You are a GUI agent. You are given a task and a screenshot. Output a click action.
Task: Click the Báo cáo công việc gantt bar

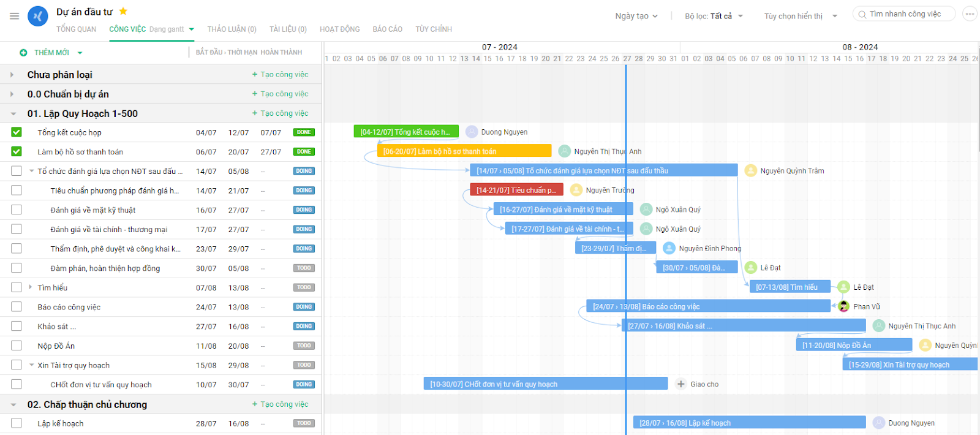point(709,306)
